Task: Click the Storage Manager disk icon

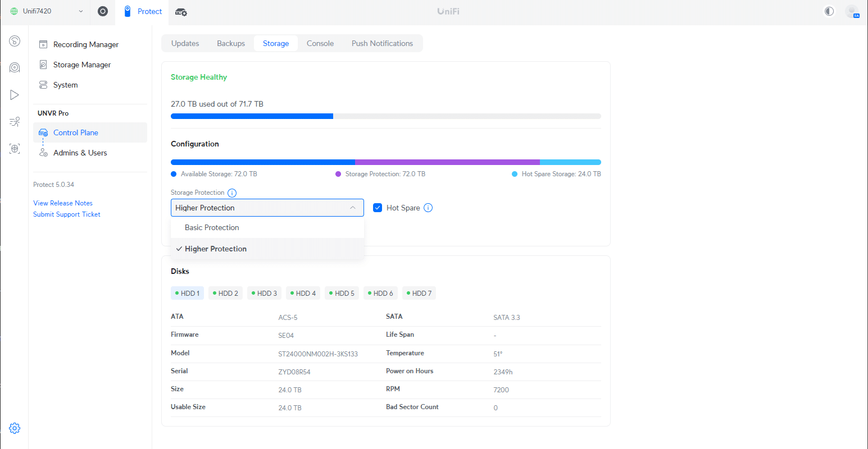Action: pos(43,65)
